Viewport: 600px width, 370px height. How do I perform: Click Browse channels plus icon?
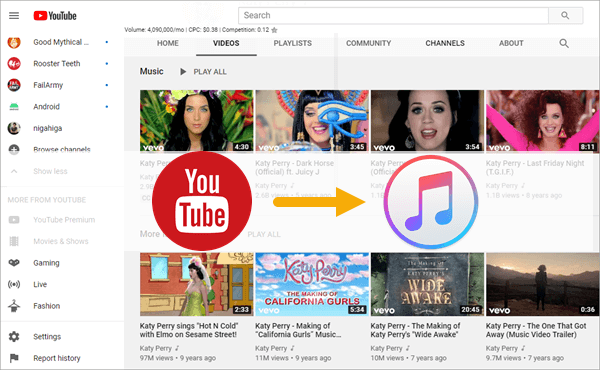pos(14,149)
